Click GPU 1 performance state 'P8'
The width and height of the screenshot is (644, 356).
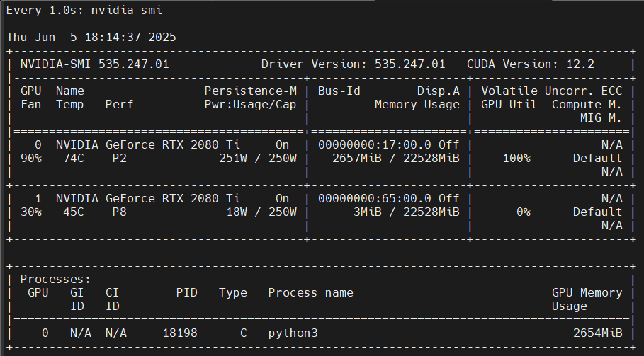coord(120,212)
